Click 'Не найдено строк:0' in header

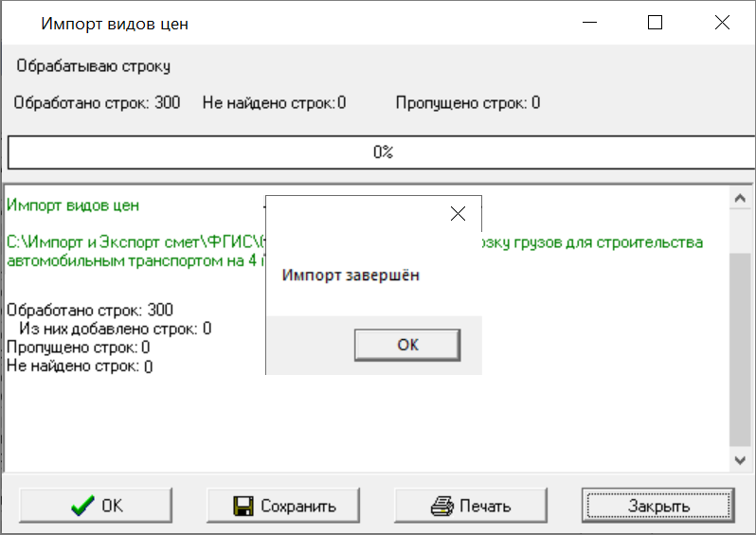(x=274, y=102)
